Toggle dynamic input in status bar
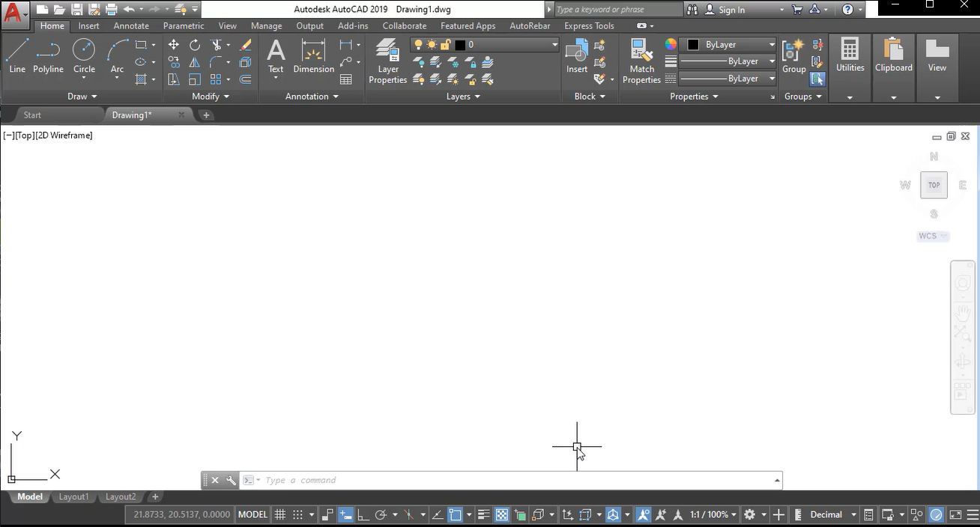 tap(345, 515)
